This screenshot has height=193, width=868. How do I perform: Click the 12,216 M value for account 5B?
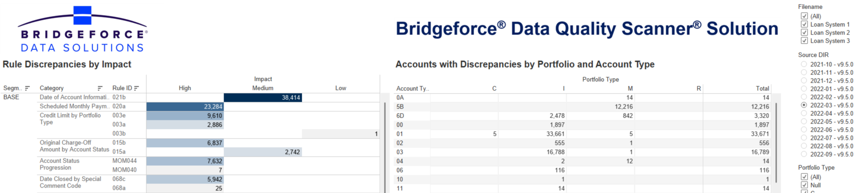(x=624, y=107)
